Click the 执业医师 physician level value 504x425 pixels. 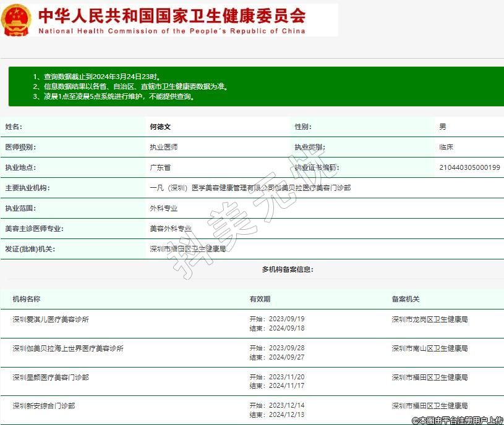[x=164, y=147]
